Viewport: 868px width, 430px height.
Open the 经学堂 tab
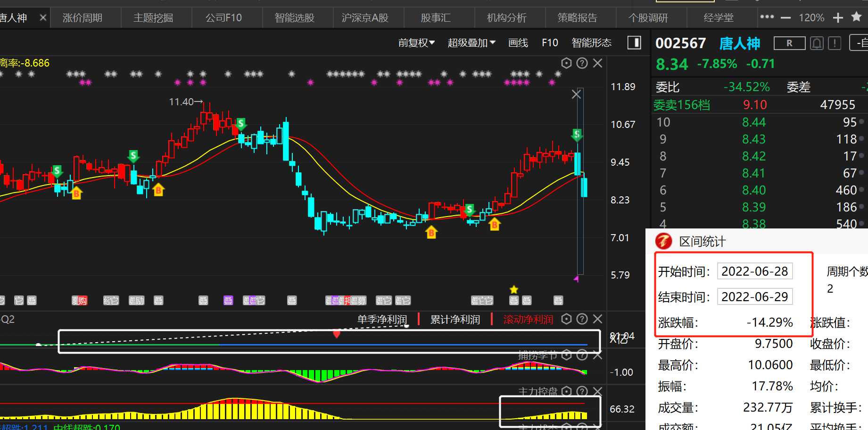719,18
